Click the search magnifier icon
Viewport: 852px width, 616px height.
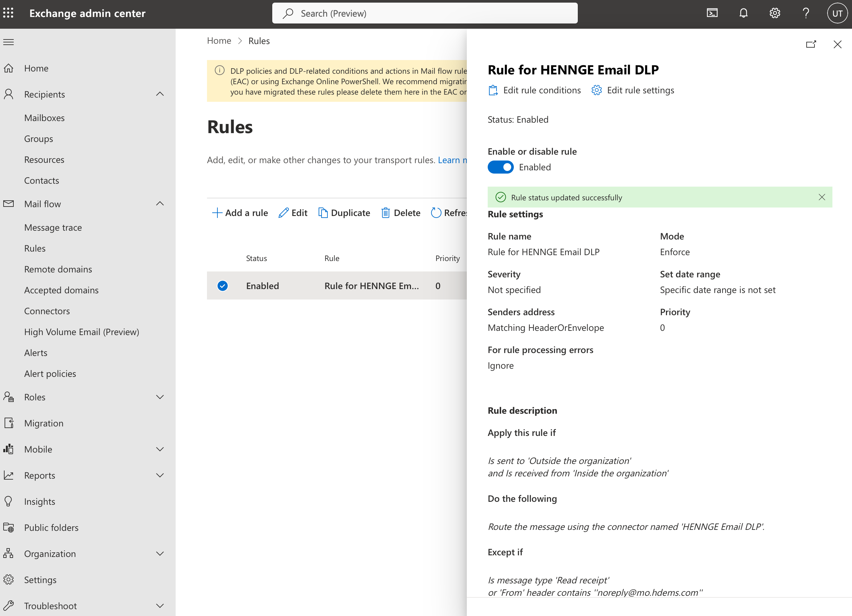click(x=288, y=13)
